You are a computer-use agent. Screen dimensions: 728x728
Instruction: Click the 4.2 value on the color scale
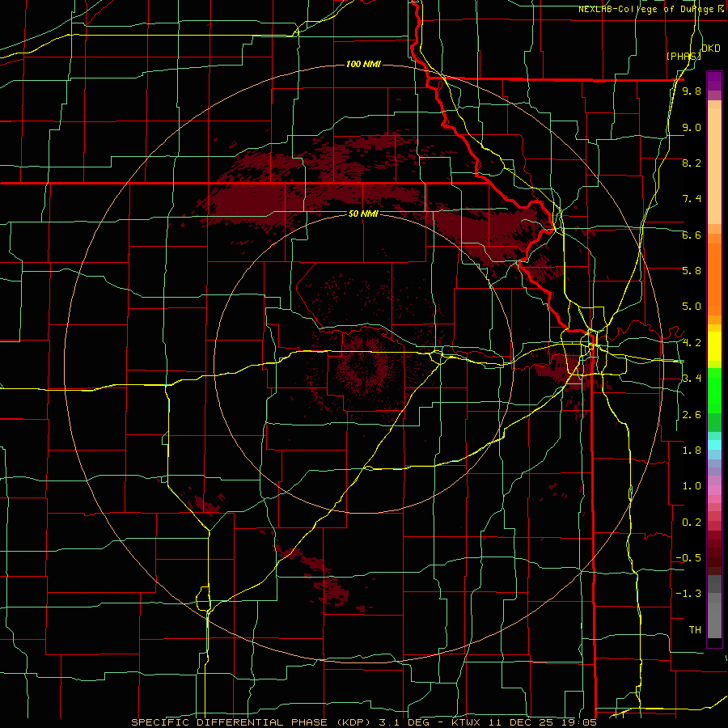tap(692, 343)
